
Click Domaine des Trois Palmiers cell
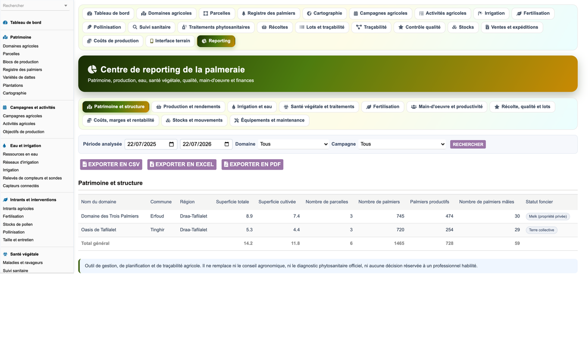pyautogui.click(x=110, y=216)
